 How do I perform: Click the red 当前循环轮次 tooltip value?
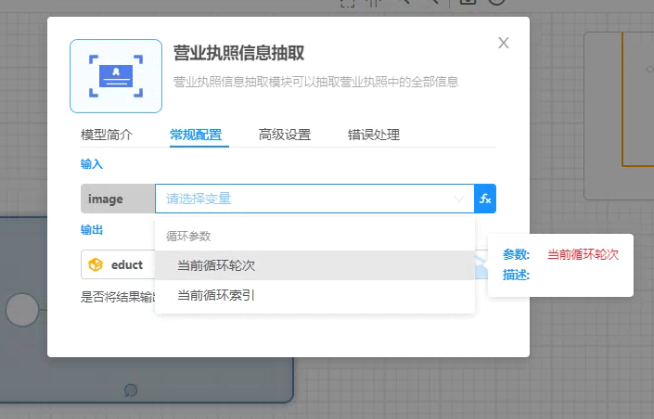click(583, 254)
